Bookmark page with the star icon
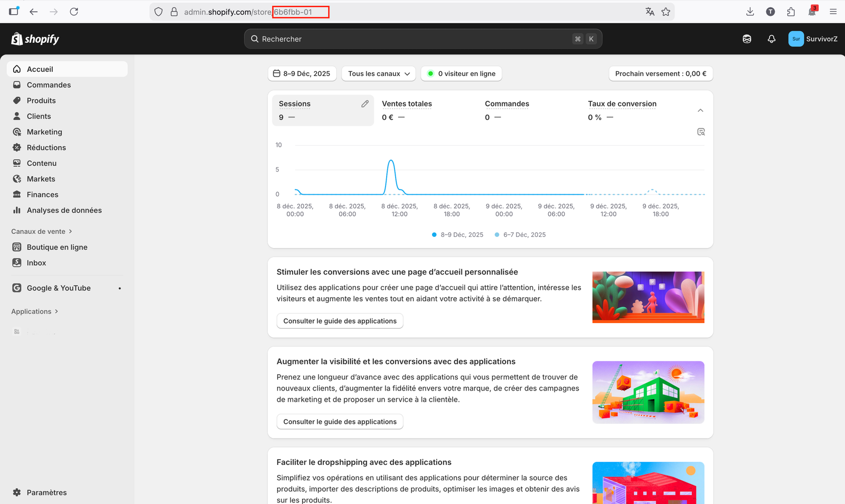This screenshot has height=504, width=845. click(x=665, y=12)
